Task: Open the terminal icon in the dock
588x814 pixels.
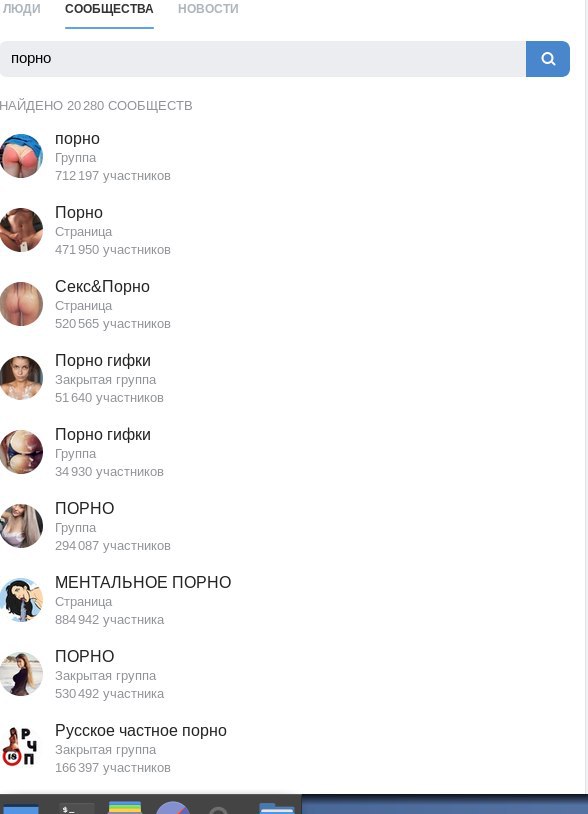Action: pos(76,808)
